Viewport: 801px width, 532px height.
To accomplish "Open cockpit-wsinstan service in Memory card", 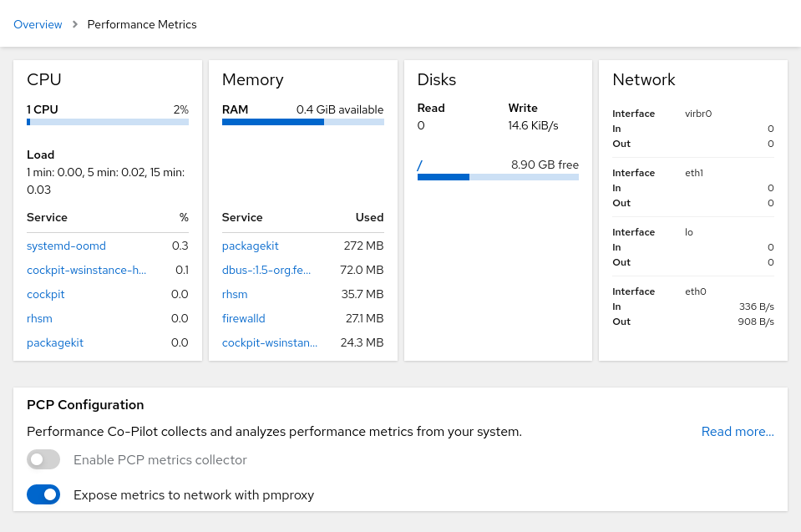I will click(x=269, y=343).
